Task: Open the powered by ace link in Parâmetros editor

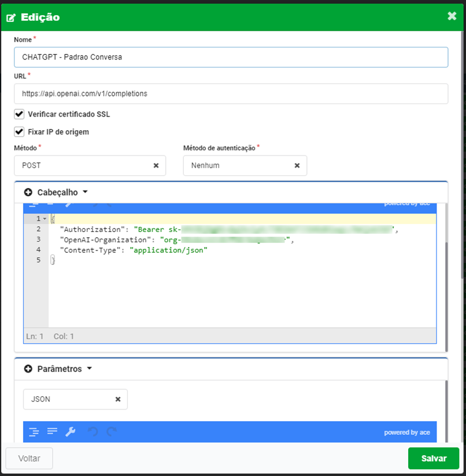Action: pos(407,432)
